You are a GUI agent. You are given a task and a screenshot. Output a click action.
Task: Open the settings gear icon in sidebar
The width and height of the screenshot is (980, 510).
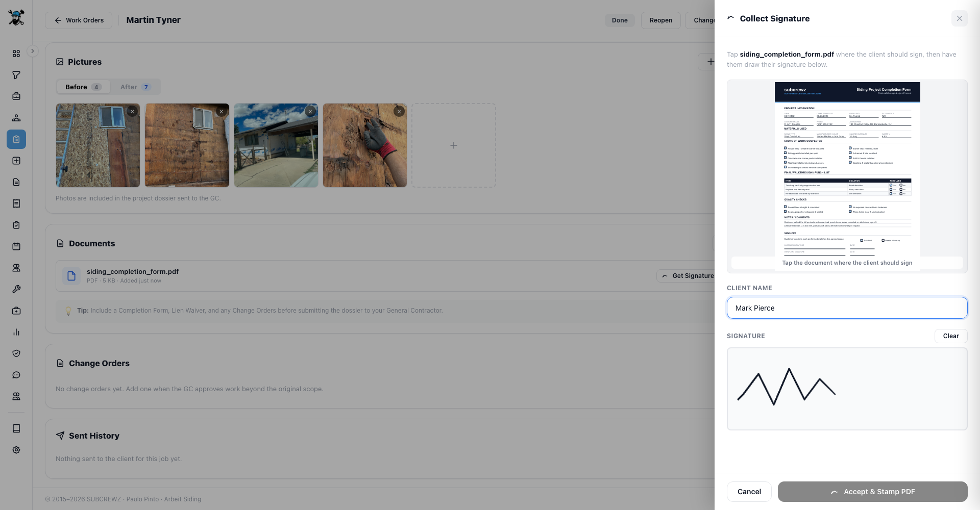coord(16,450)
